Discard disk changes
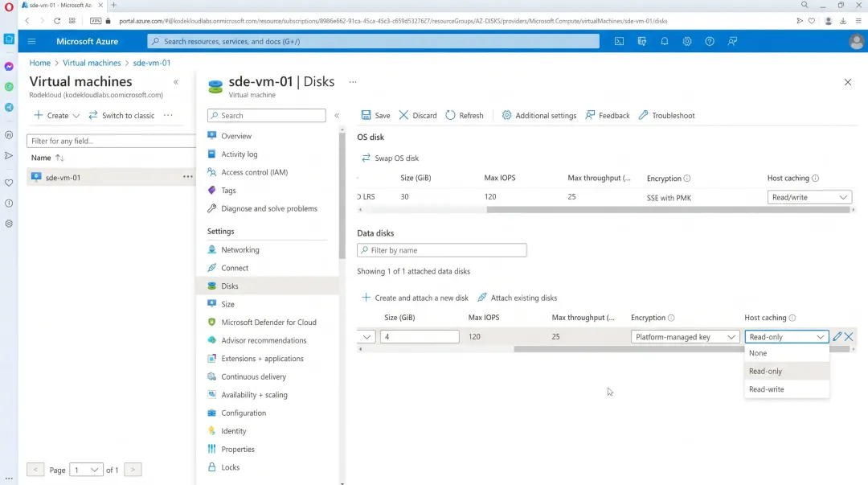Image resolution: width=868 pixels, height=485 pixels. click(x=418, y=115)
